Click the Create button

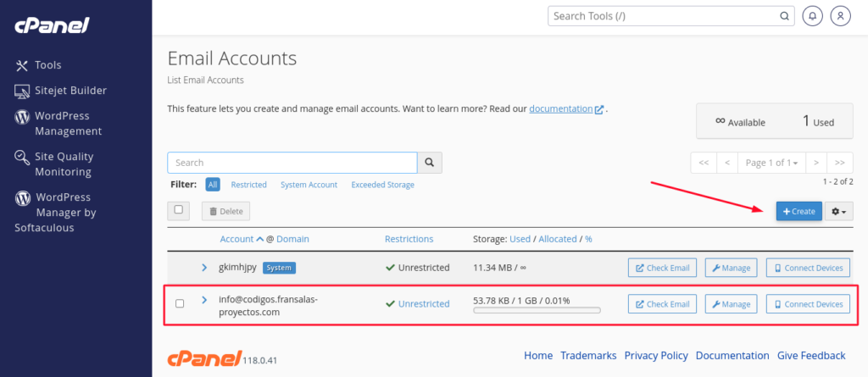tap(798, 212)
